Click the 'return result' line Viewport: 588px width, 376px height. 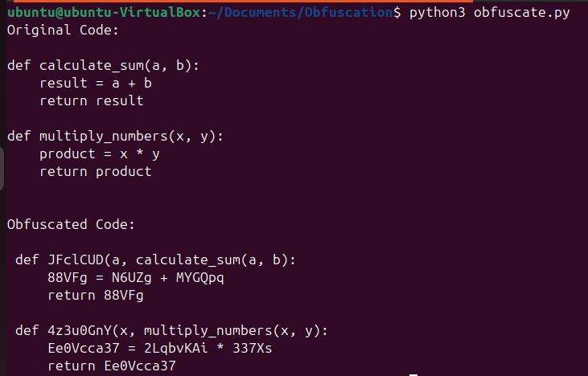[92, 100]
